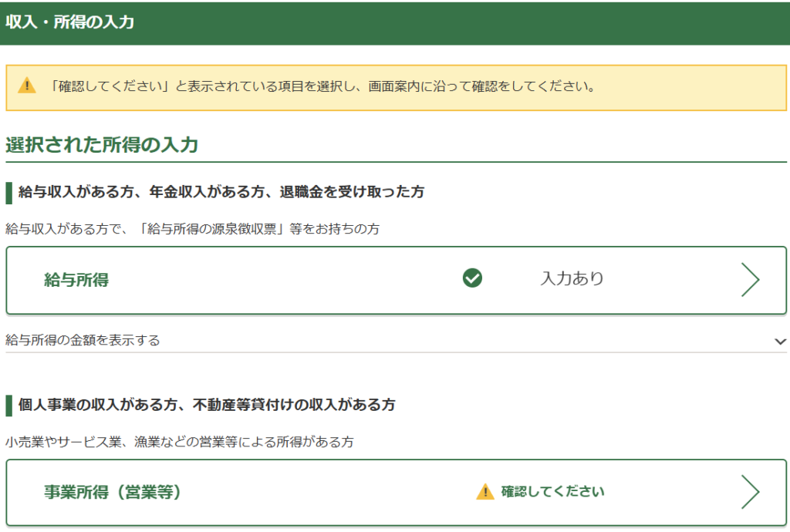790x532 pixels.
Task: Expand 給与所得の金額を表示する section
Action: (396, 341)
